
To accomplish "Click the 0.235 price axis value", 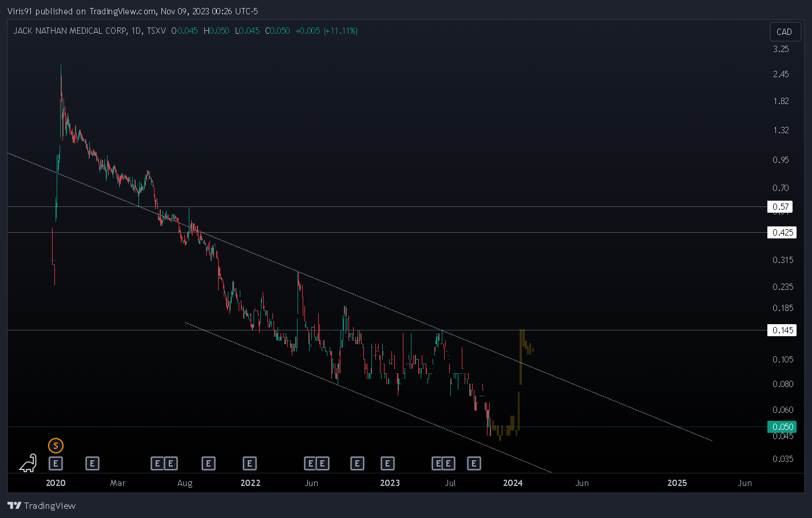I will [783, 287].
